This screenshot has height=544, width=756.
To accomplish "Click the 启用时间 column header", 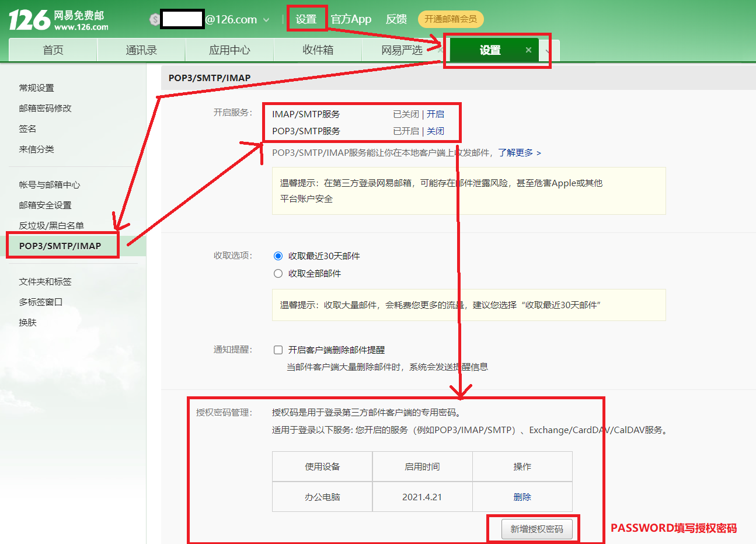I will [x=422, y=466].
